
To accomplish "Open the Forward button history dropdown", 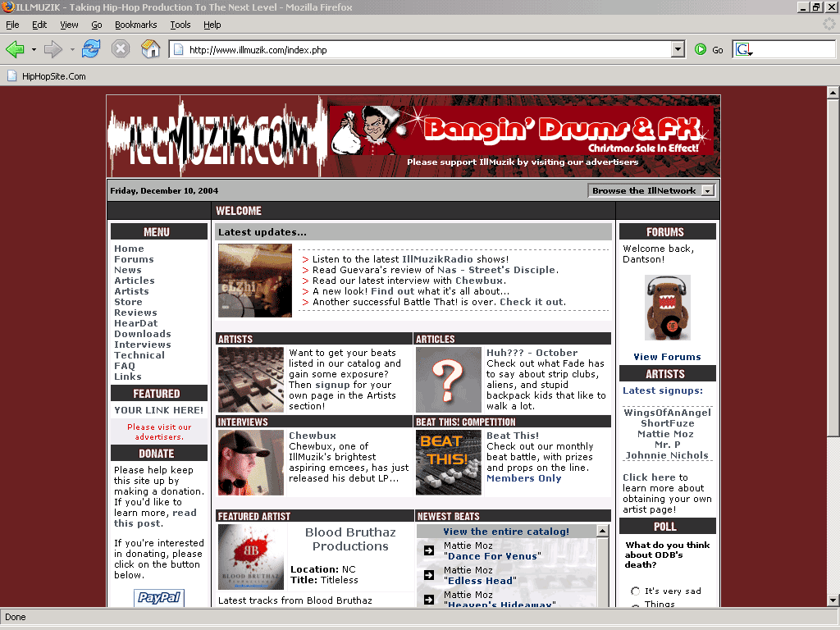I will click(72, 50).
